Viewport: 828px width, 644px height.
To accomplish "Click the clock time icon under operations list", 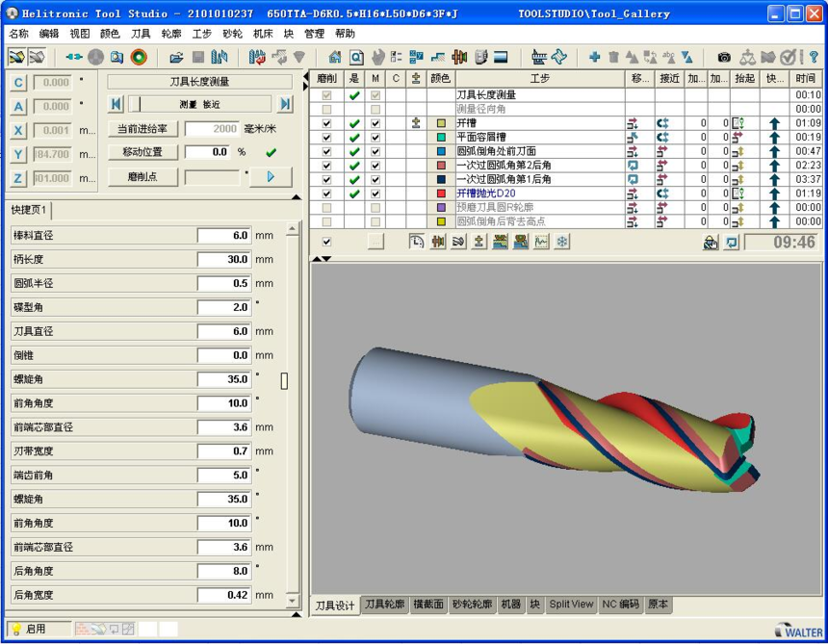I will (x=416, y=242).
